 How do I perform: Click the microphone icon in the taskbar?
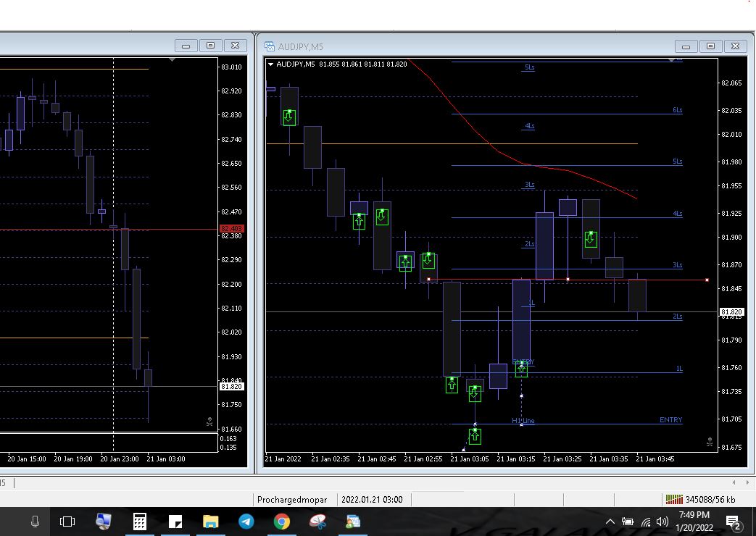(x=35, y=521)
